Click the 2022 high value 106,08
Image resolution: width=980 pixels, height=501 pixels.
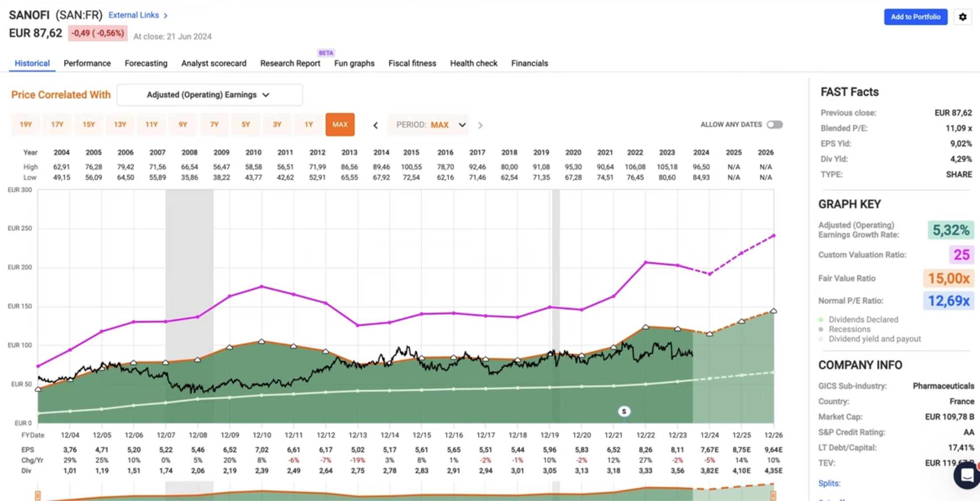click(x=635, y=167)
